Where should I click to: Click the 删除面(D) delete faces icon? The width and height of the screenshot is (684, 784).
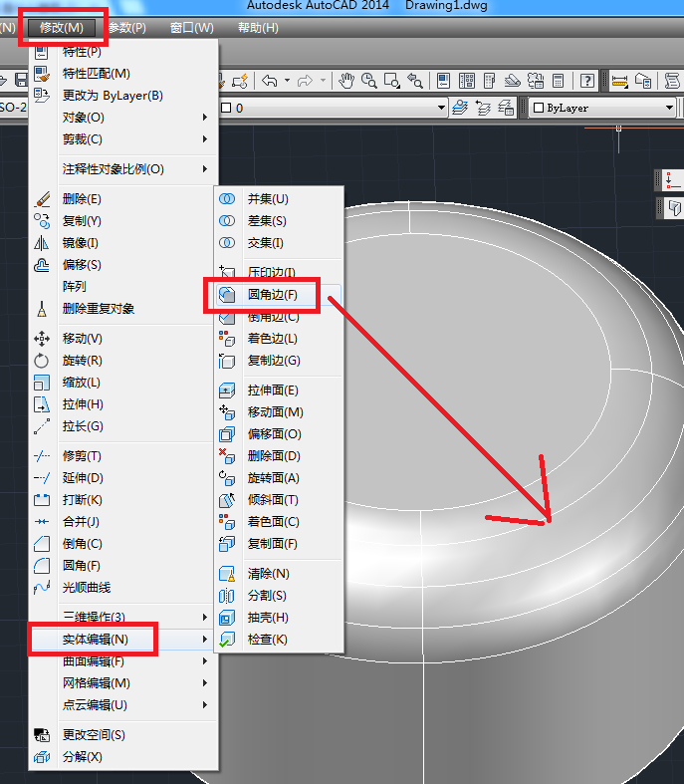click(227, 456)
